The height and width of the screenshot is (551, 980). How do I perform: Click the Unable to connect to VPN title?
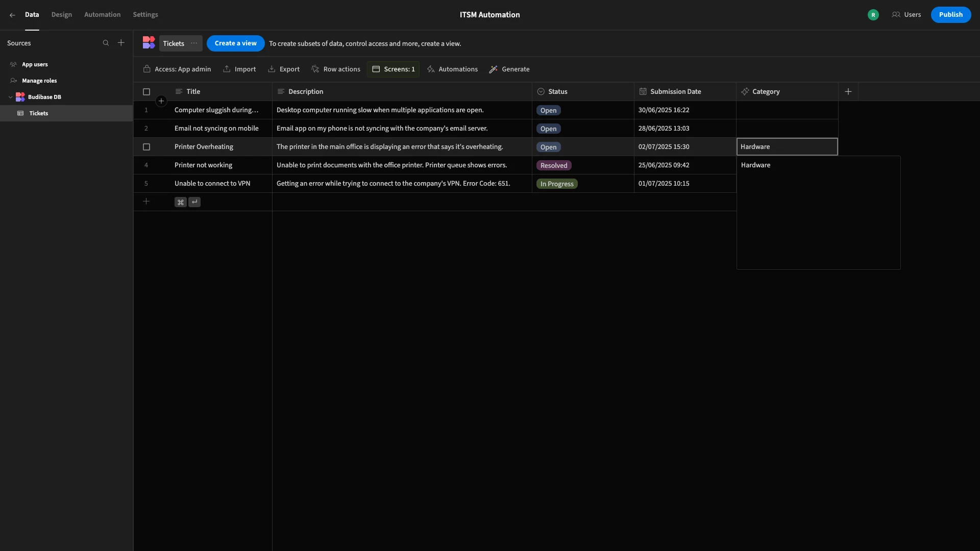point(212,184)
